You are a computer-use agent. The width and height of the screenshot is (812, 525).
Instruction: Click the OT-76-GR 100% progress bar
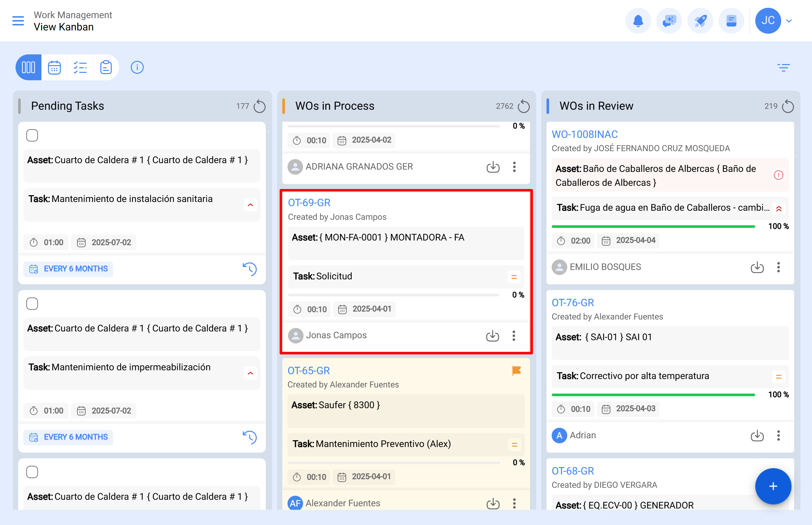pyautogui.click(x=653, y=395)
